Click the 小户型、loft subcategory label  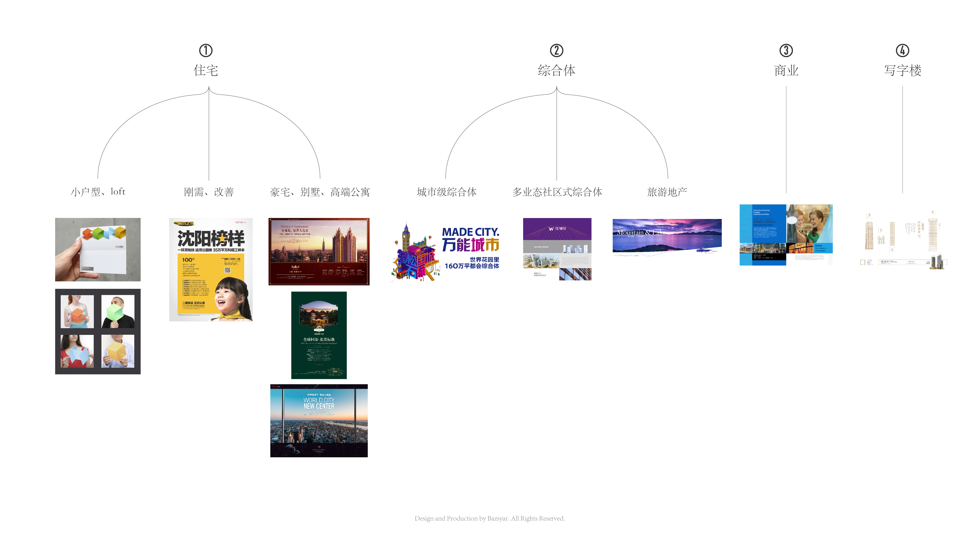(x=98, y=192)
